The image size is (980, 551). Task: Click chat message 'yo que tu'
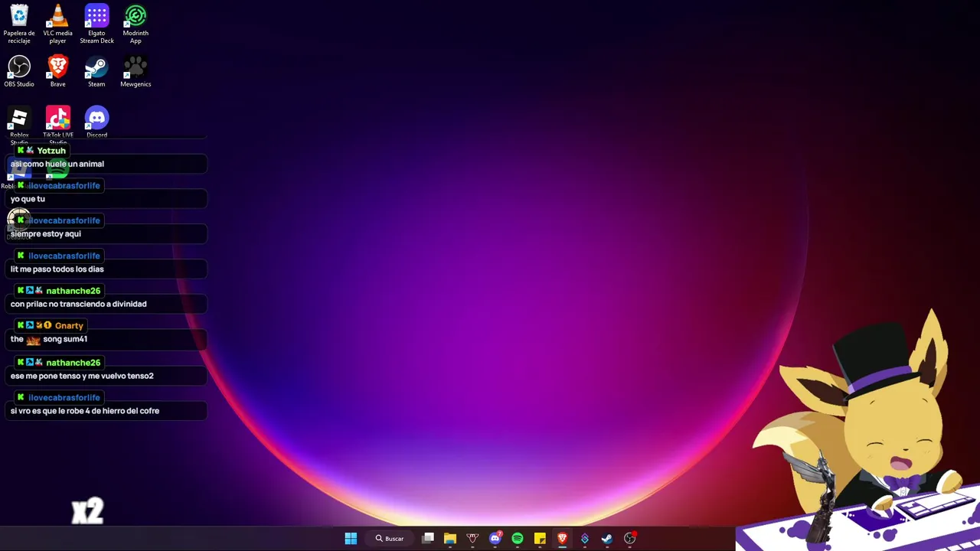point(28,199)
